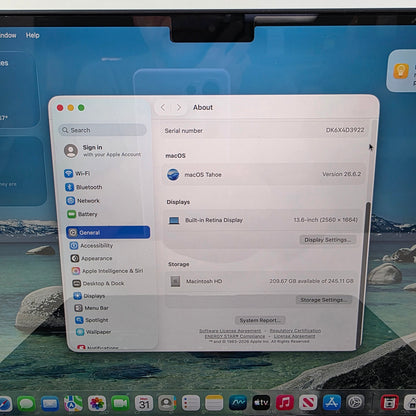Screen dimensions: 416x416
Task: Open the Regulatory Certification link
Action: pos(295,331)
